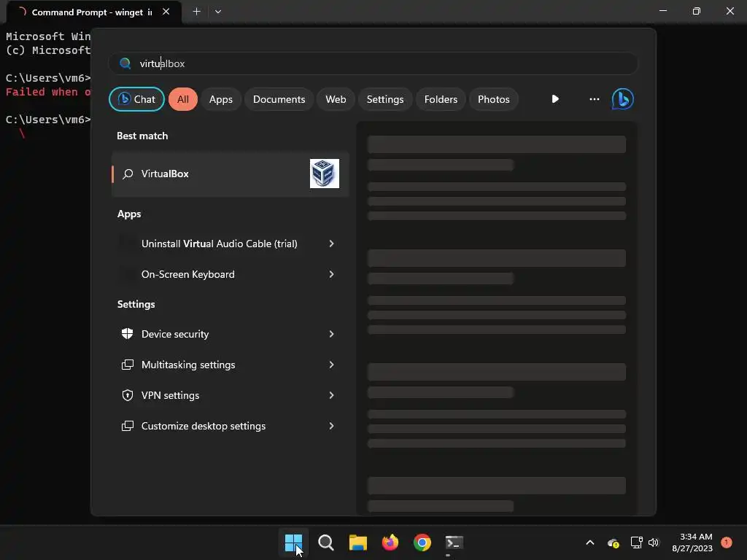Switch to the Documents filter tab
Image resolution: width=747 pixels, height=560 pixels.
tap(279, 99)
